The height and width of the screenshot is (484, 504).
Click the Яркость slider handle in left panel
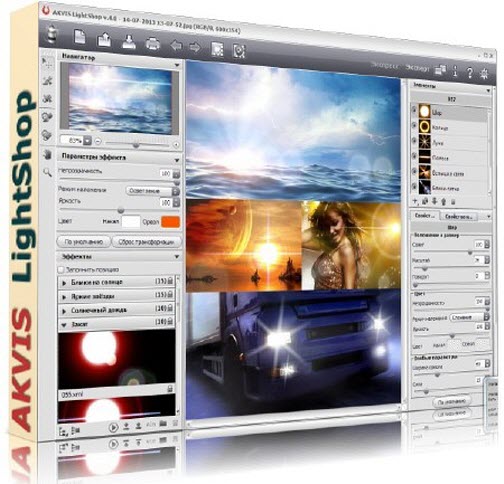[x=121, y=210]
